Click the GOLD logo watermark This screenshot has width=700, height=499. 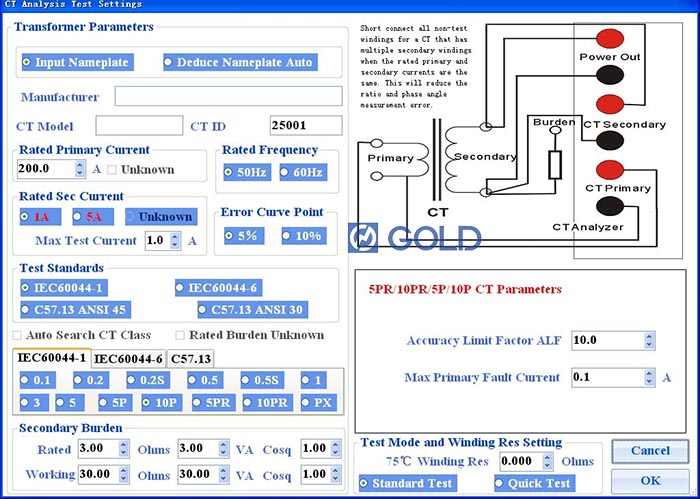(x=415, y=237)
